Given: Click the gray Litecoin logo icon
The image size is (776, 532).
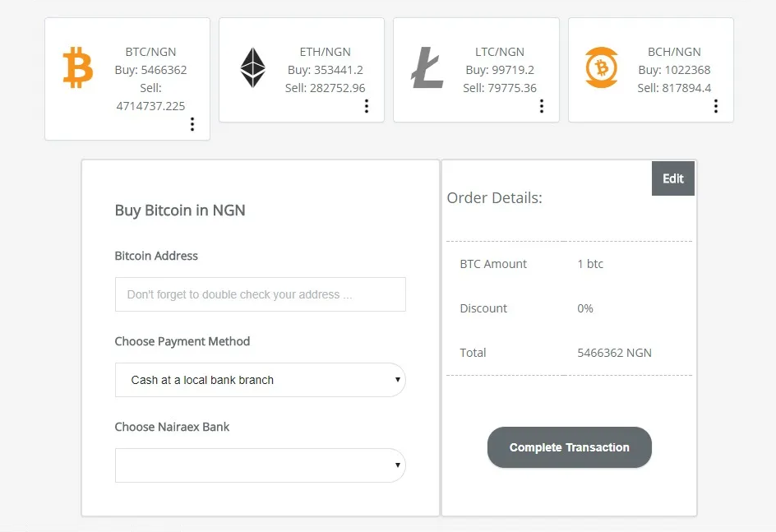Looking at the screenshot, I should point(427,67).
